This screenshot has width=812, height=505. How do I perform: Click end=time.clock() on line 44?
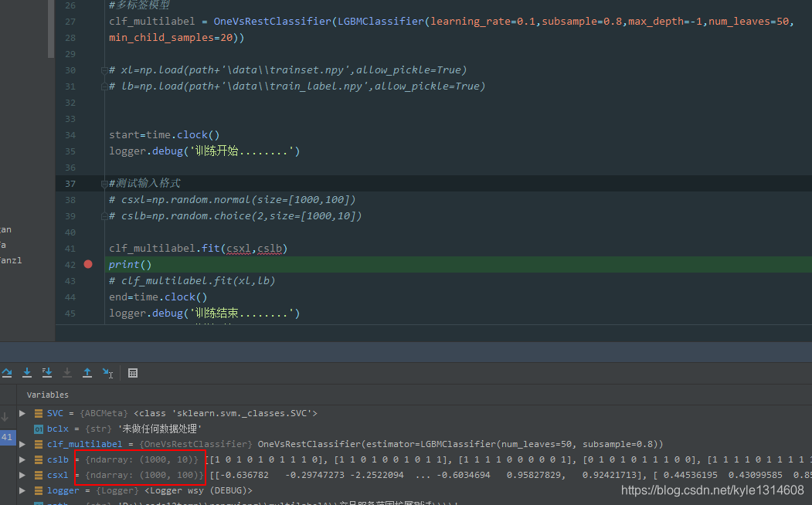158,297
